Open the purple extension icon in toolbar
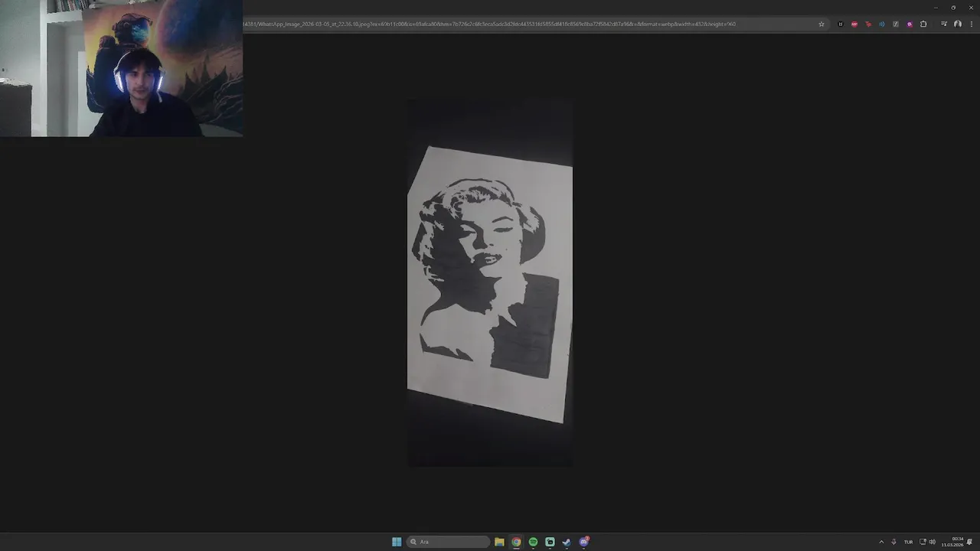Image resolution: width=980 pixels, height=551 pixels. click(x=910, y=24)
